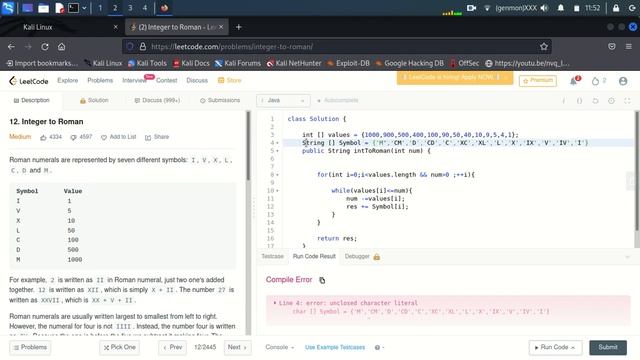This screenshot has height=360, width=640.
Task: Click the LeetCode logo
Action: click(x=29, y=81)
